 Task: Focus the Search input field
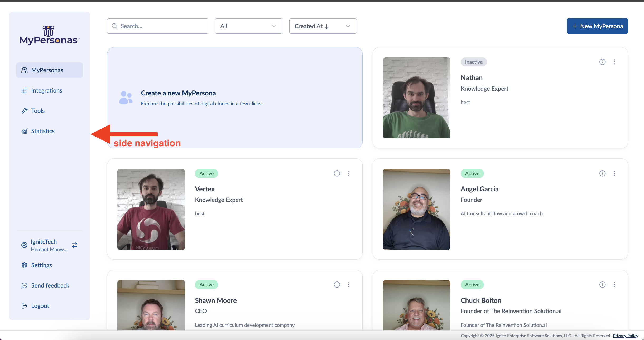(158, 26)
